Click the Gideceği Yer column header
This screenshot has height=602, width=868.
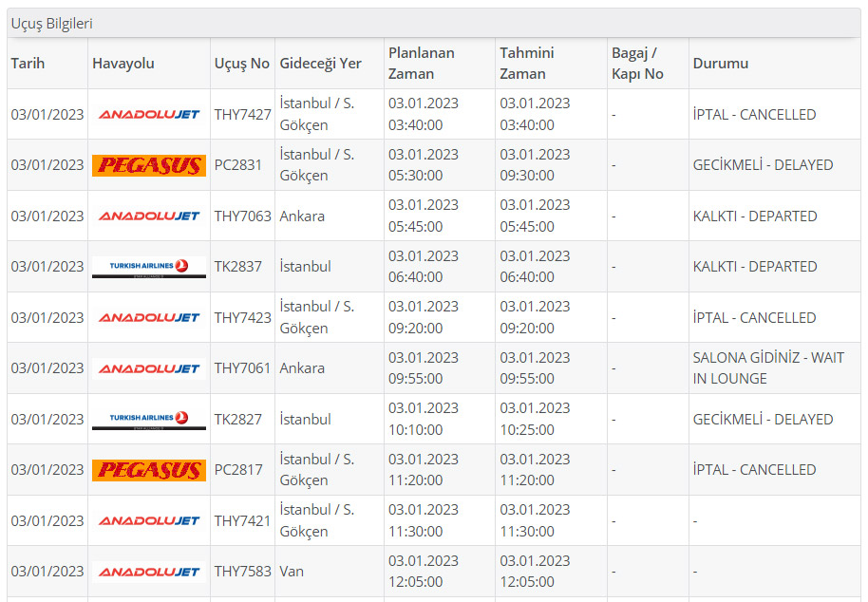[320, 64]
